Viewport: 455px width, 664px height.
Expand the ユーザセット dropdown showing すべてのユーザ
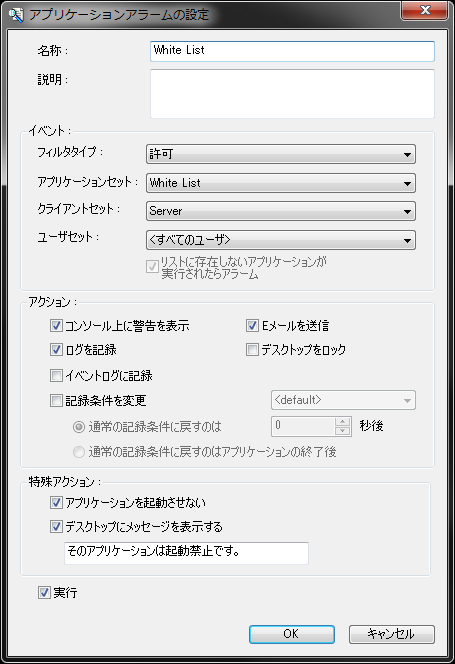[x=280, y=240]
